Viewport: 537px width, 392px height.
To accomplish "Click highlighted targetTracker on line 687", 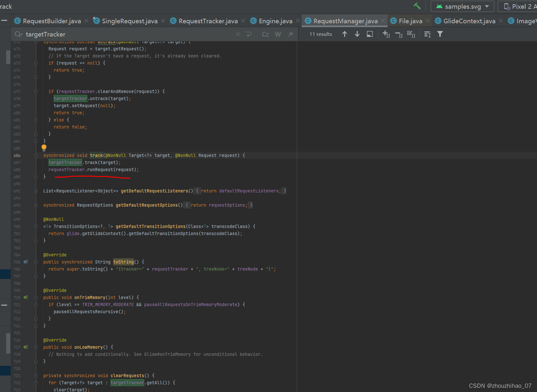I will [x=65, y=162].
